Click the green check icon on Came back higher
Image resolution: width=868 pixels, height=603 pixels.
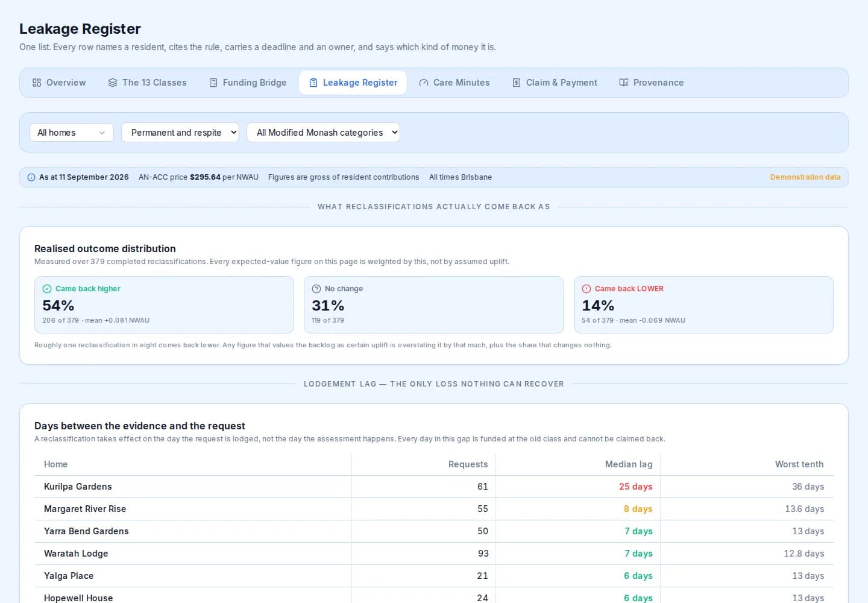(47, 289)
